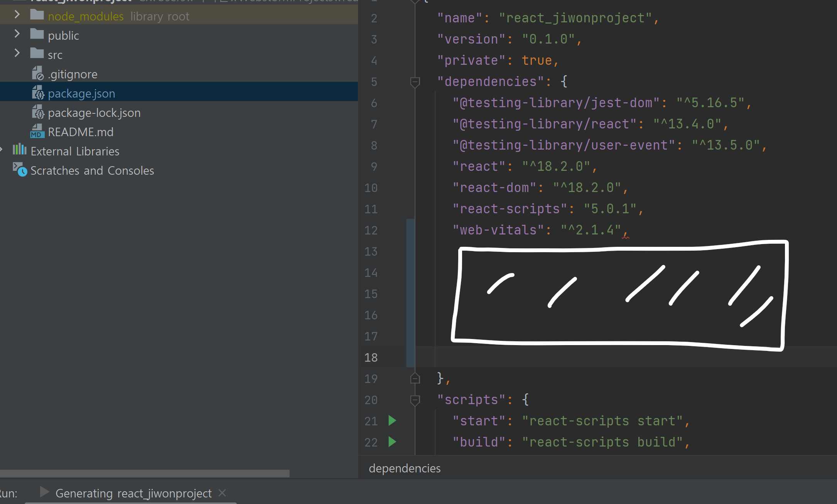Click the project panel horizontal scrollbar
Viewport: 837px width, 504px height.
click(145, 473)
